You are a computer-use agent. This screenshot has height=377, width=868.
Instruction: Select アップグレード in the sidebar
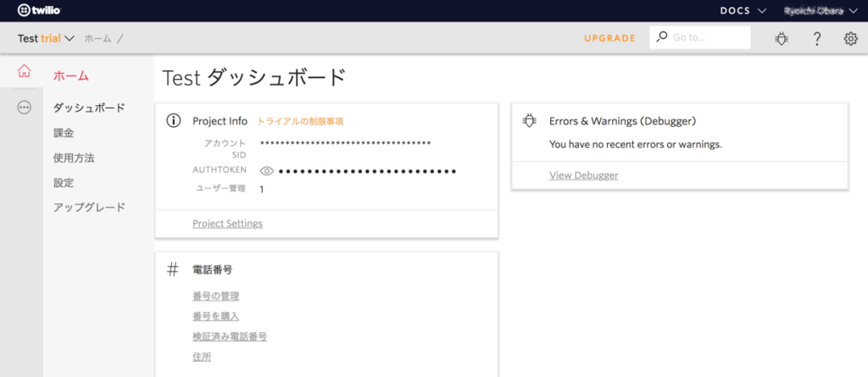89,208
